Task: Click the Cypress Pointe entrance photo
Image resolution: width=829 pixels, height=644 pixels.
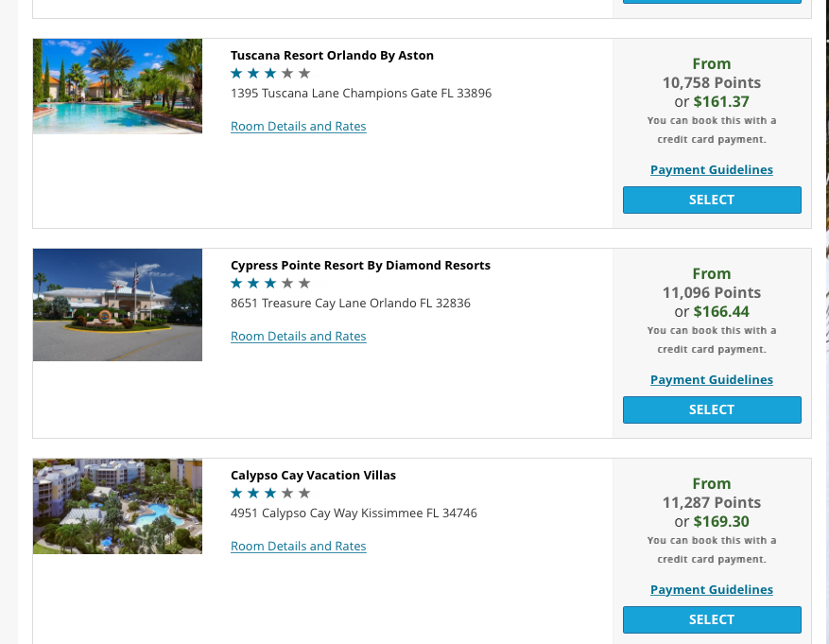Action: point(117,305)
